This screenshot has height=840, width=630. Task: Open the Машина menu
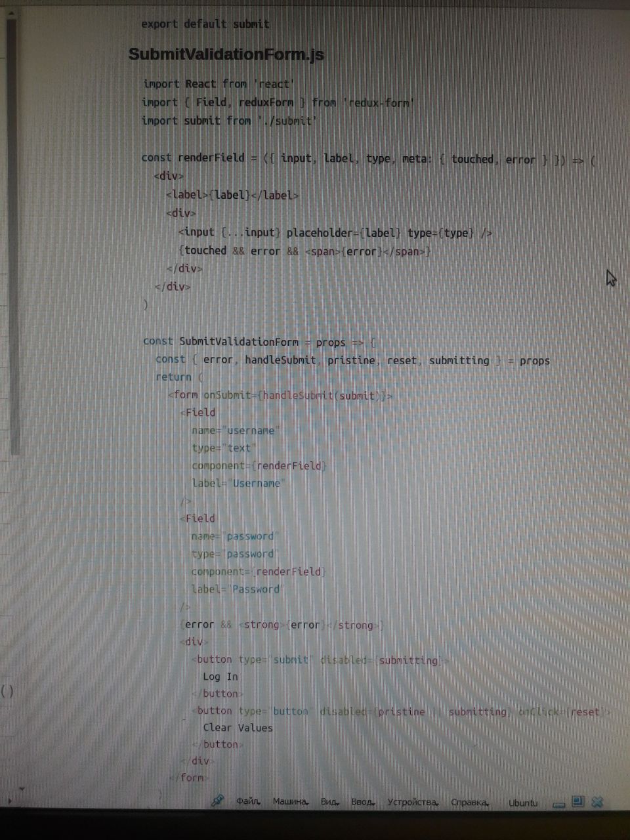click(290, 802)
